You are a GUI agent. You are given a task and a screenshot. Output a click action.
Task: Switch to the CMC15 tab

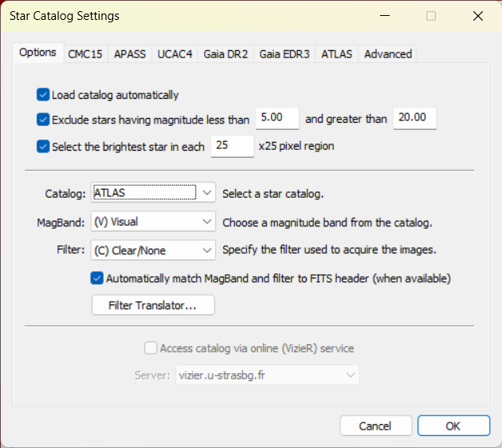(x=85, y=53)
